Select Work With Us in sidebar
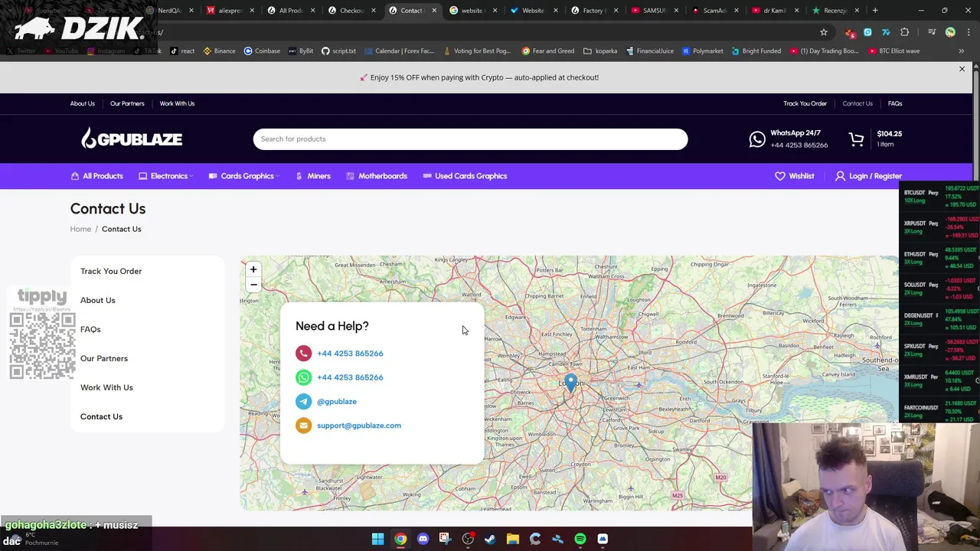This screenshot has width=980, height=551. pyautogui.click(x=106, y=387)
